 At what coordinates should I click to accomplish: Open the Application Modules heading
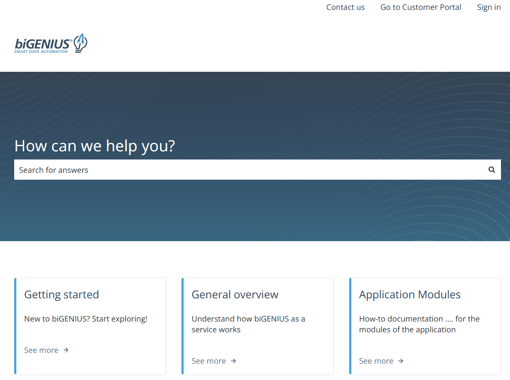[x=410, y=294]
